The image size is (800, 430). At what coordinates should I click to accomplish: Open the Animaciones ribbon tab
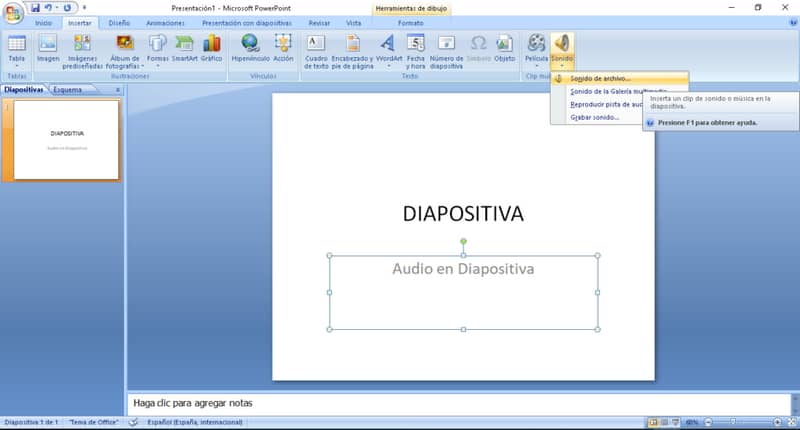[x=165, y=23]
